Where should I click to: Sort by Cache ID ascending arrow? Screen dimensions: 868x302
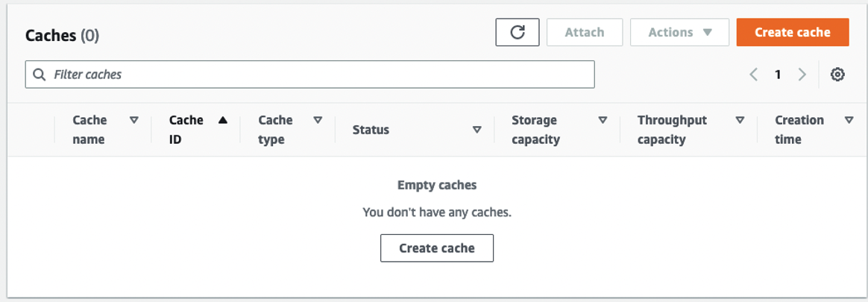(222, 120)
